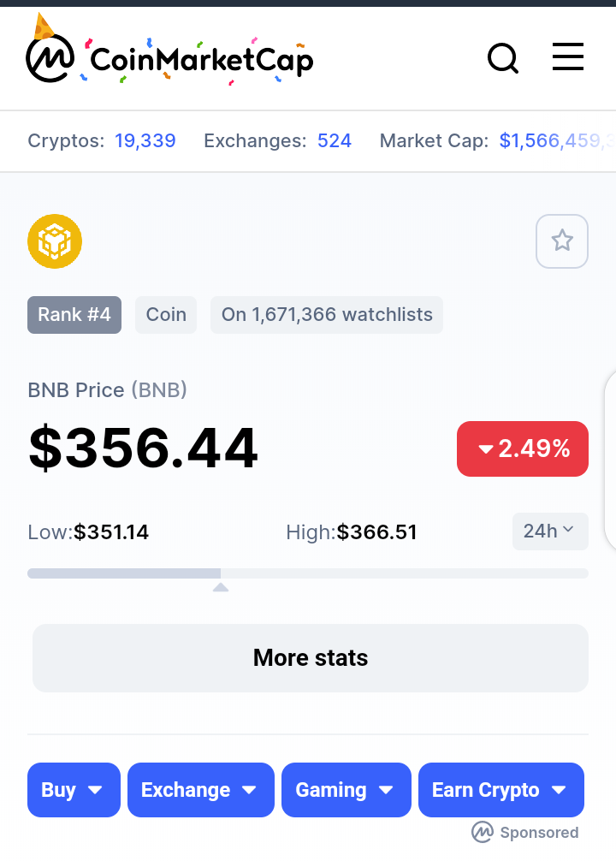Viewport: 616px width, 861px height.
Task: Click the low-high price range bar
Action: tap(308, 573)
